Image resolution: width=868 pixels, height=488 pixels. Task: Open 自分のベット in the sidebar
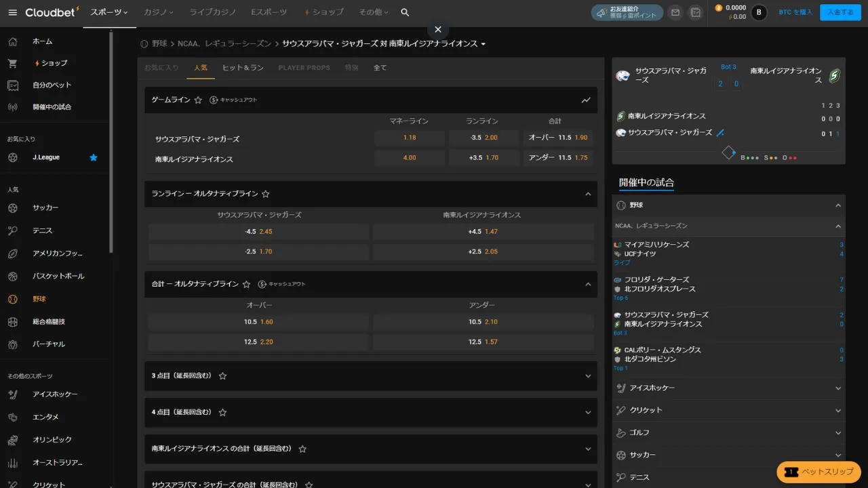point(52,85)
